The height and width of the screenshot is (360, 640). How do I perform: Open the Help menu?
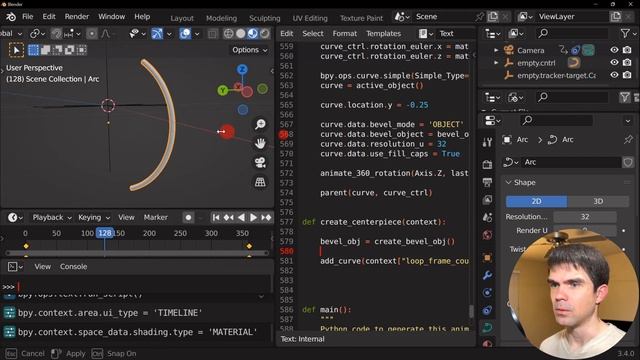pos(142,17)
